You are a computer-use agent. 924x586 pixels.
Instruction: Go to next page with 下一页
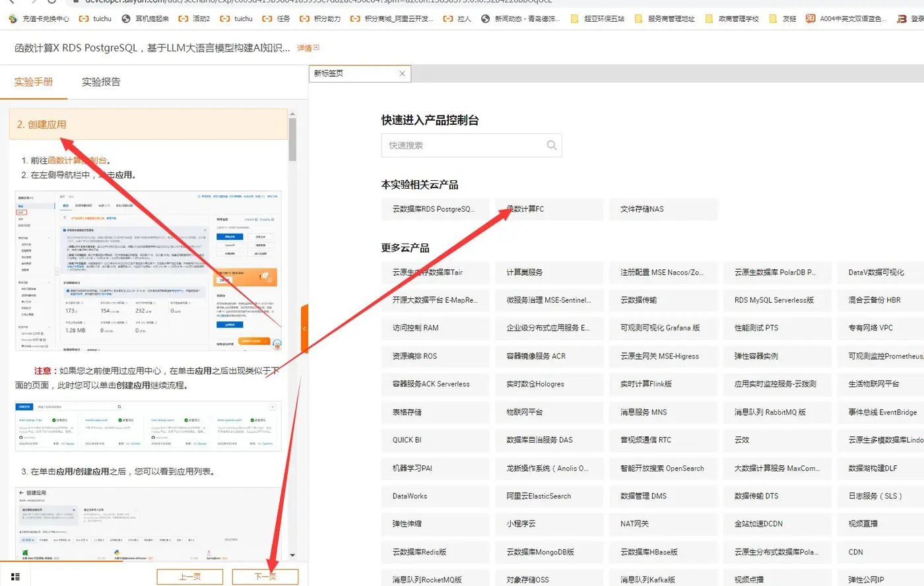265,577
